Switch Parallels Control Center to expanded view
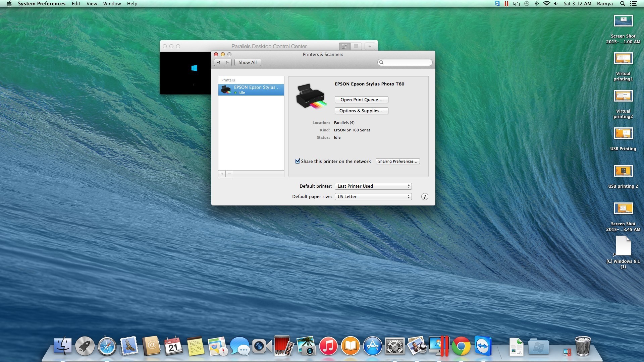The image size is (644, 362). point(344,46)
